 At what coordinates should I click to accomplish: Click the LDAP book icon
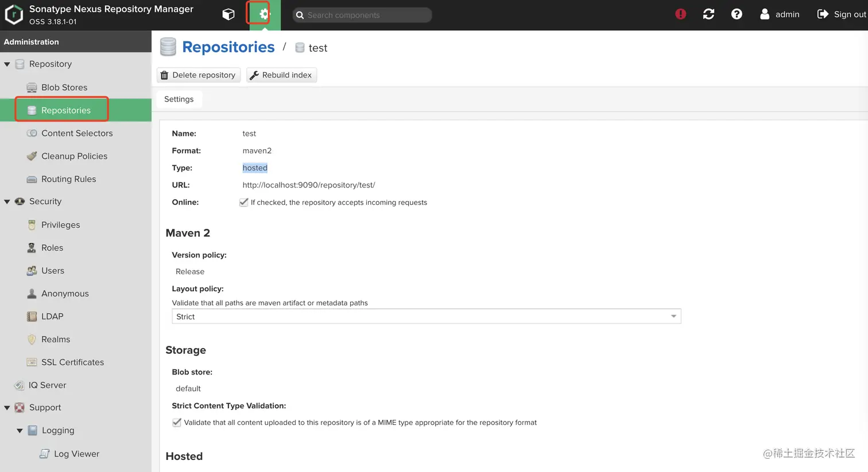(x=32, y=317)
